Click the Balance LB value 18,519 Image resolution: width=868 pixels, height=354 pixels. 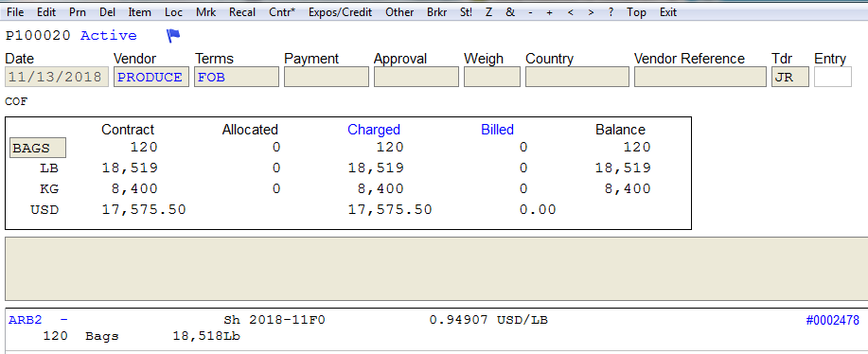click(x=623, y=168)
